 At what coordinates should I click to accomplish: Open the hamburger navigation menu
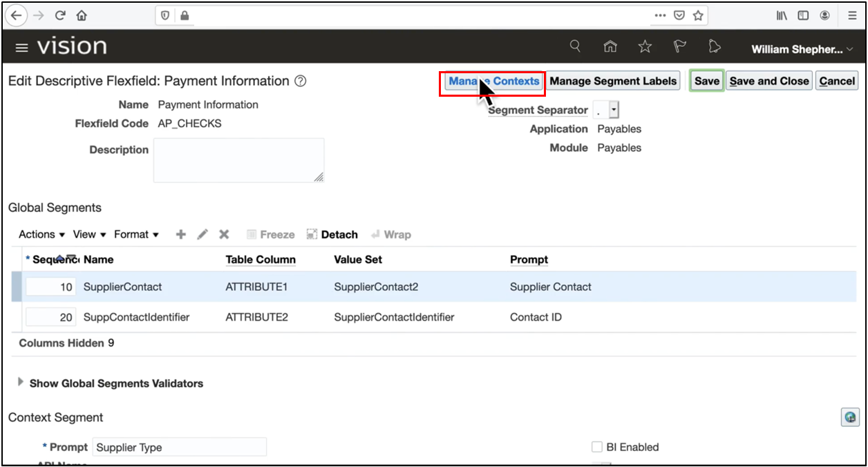click(x=21, y=48)
